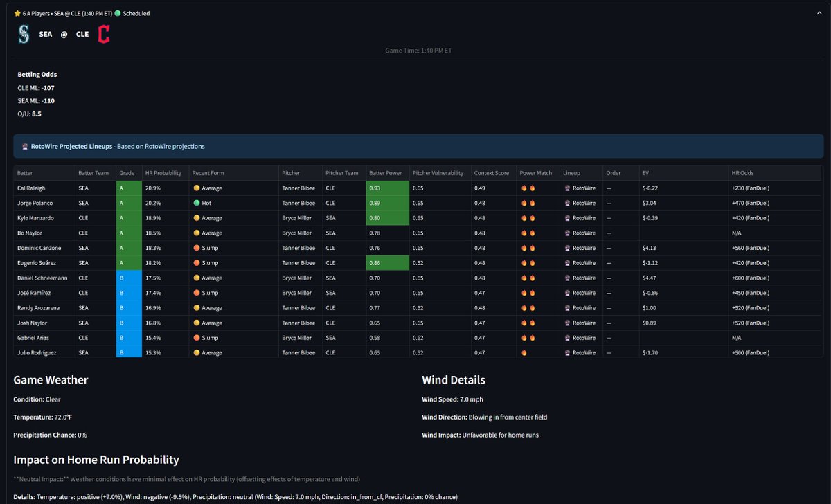Click the RotoWire icon in Kyle Manzardo's row
Screen dimensions: 831x504
click(566, 218)
